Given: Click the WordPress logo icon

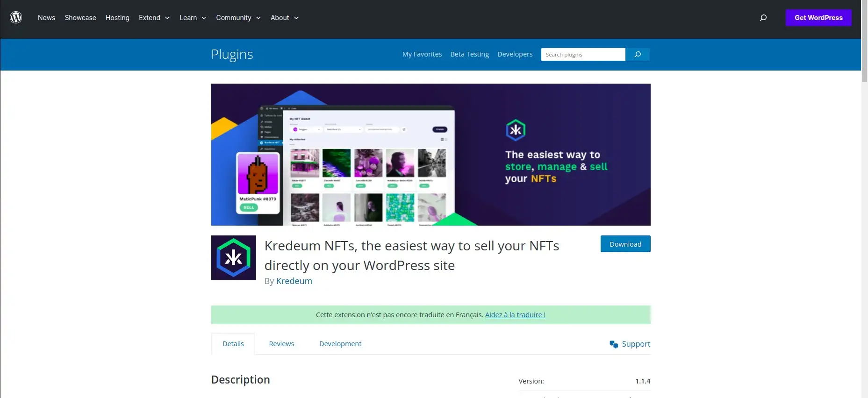Looking at the screenshot, I should click(16, 18).
